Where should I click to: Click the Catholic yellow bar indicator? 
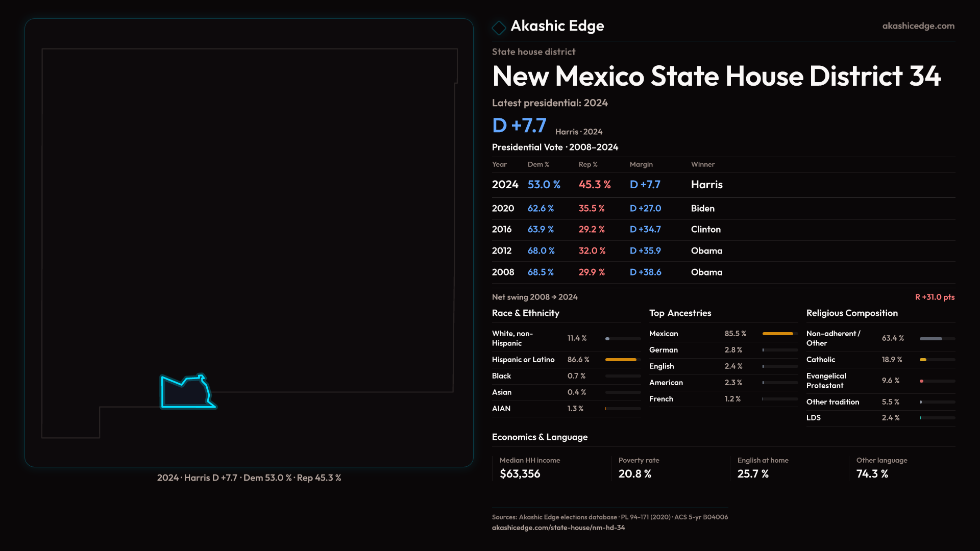coord(923,360)
